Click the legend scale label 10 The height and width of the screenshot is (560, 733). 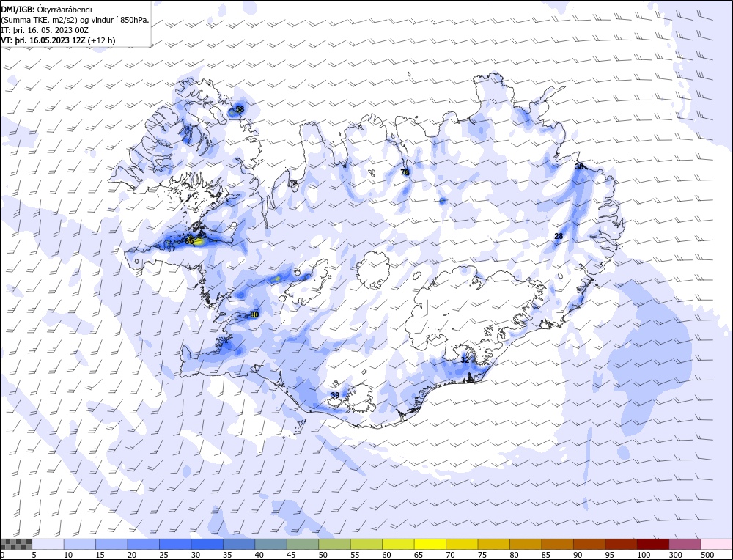point(68,555)
